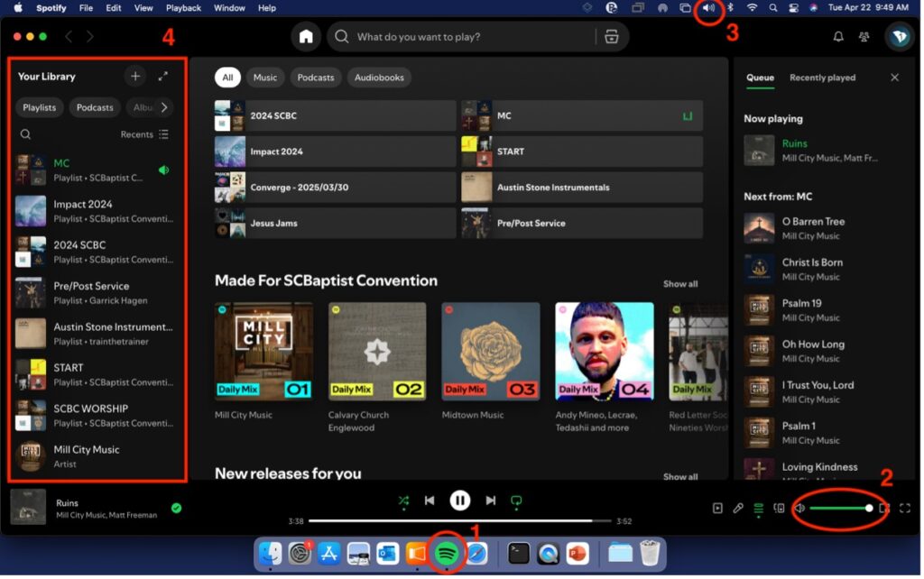The image size is (924, 579).
Task: Show all new releases for you
Action: coord(680,476)
